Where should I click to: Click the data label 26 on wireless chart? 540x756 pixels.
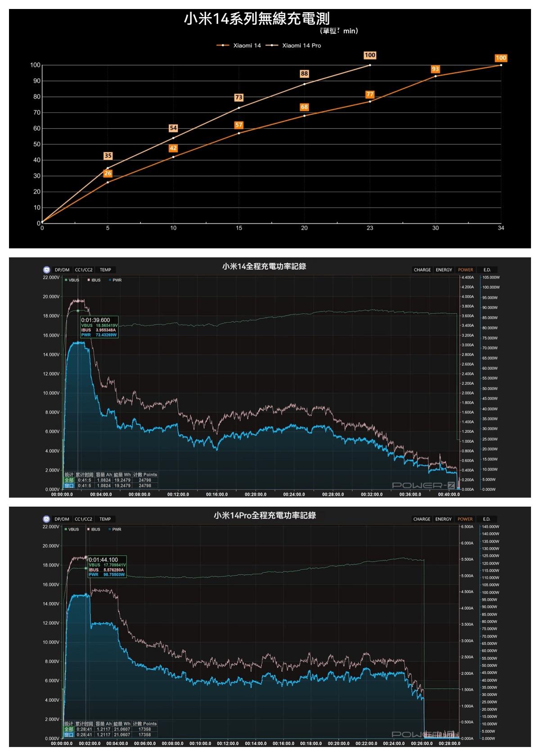108,174
